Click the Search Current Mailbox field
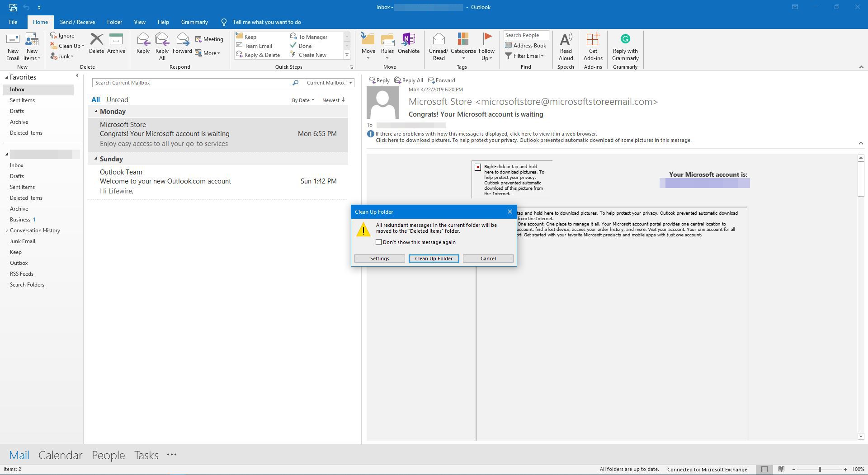 pos(192,83)
